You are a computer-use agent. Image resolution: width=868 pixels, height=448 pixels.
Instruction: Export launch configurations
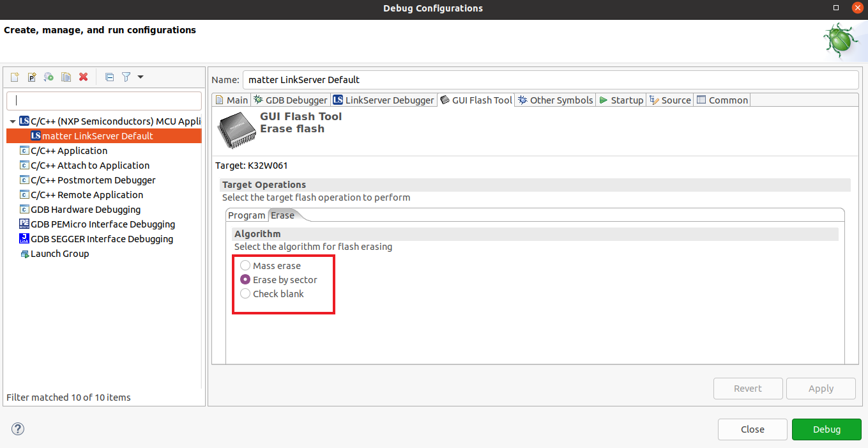(x=49, y=77)
